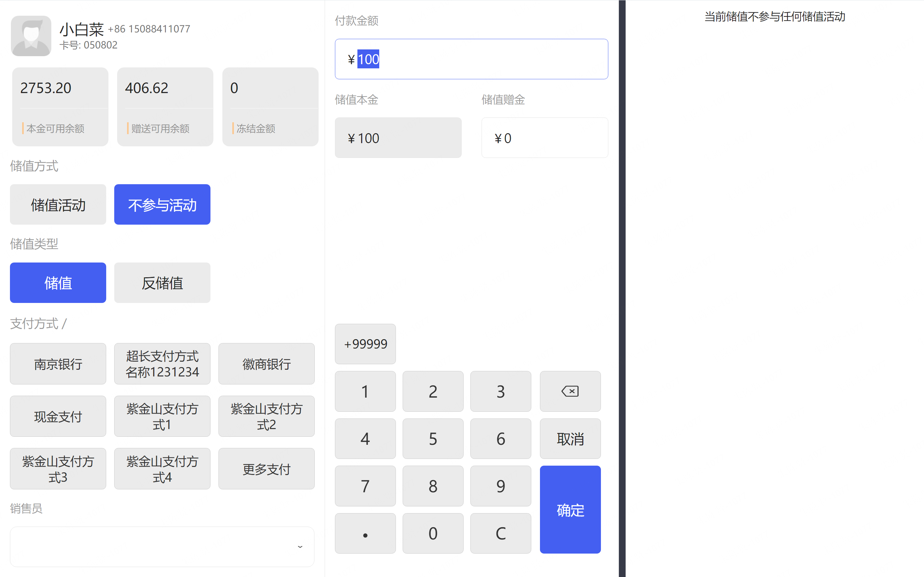Click the 储值赠金 bonus amount field
Image resolution: width=924 pixels, height=577 pixels.
coord(544,138)
